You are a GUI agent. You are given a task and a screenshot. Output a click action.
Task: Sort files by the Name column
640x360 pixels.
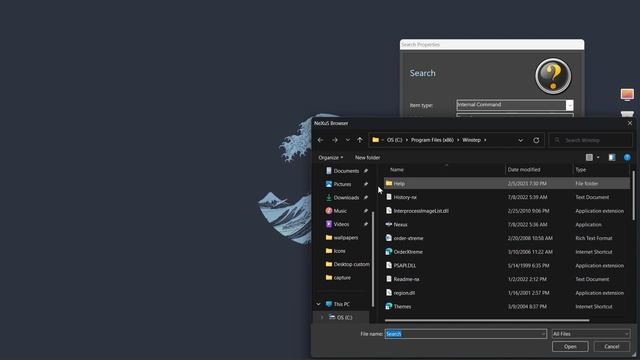point(397,169)
